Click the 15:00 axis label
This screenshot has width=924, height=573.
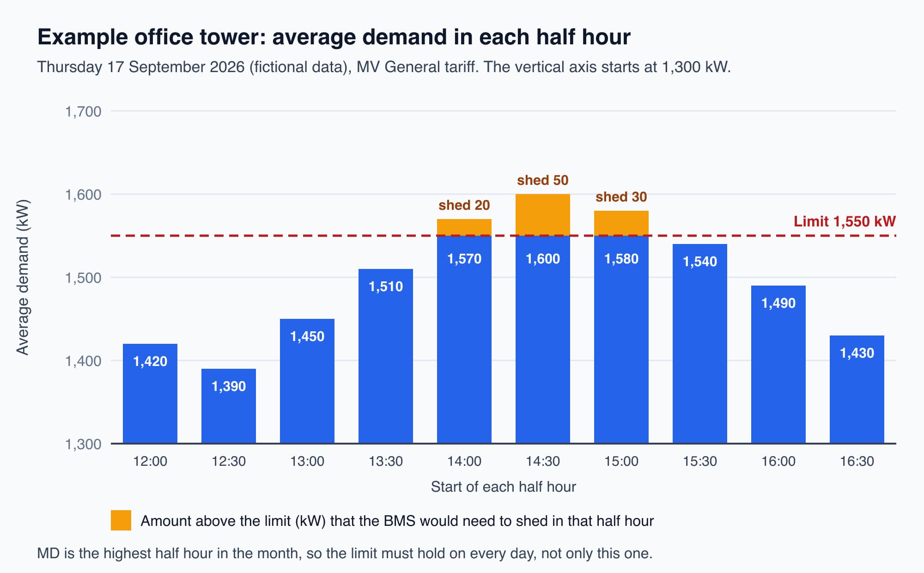tap(621, 461)
